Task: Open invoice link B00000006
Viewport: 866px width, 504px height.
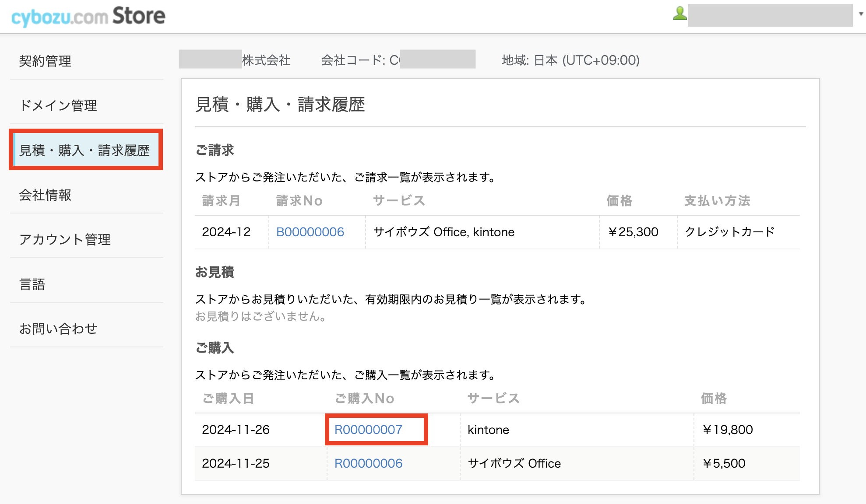Action: coord(310,232)
